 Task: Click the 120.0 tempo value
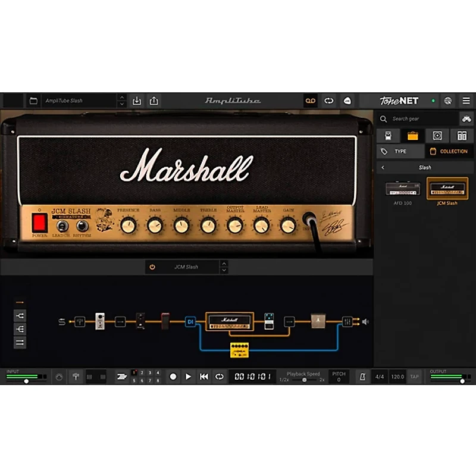pyautogui.click(x=397, y=377)
